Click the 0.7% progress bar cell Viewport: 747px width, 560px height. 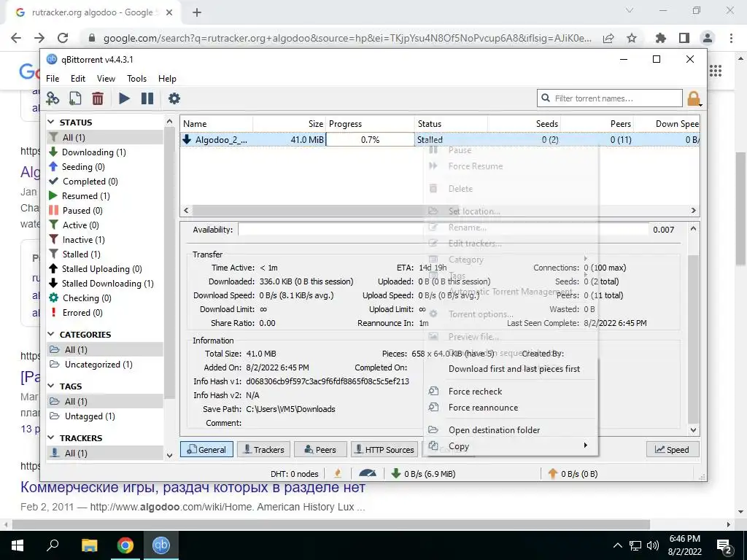pos(370,139)
